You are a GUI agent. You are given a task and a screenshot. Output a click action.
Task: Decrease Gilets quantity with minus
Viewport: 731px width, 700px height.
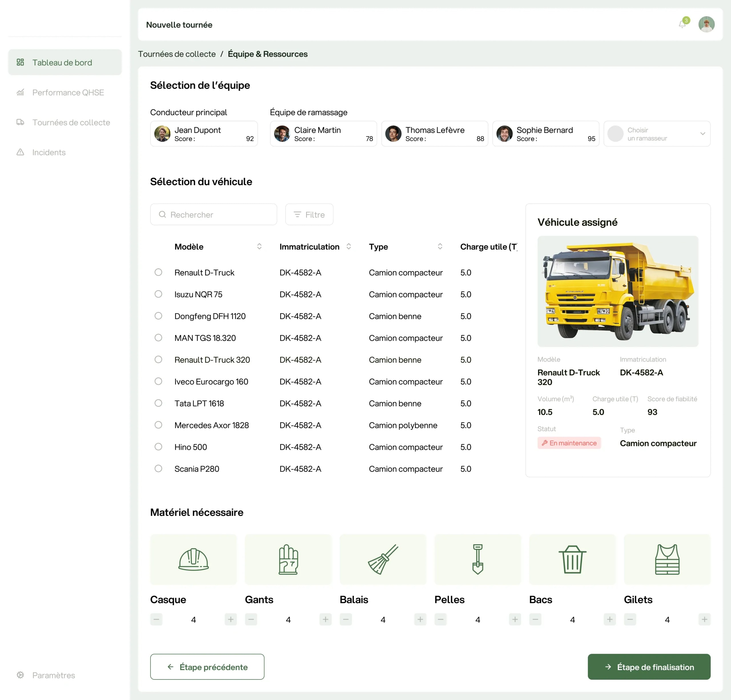[630, 619]
